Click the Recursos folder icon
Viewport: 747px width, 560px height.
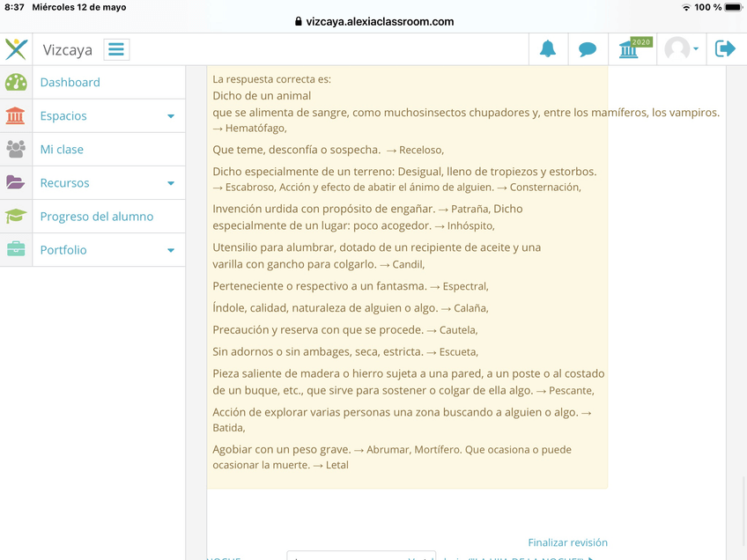click(x=15, y=183)
